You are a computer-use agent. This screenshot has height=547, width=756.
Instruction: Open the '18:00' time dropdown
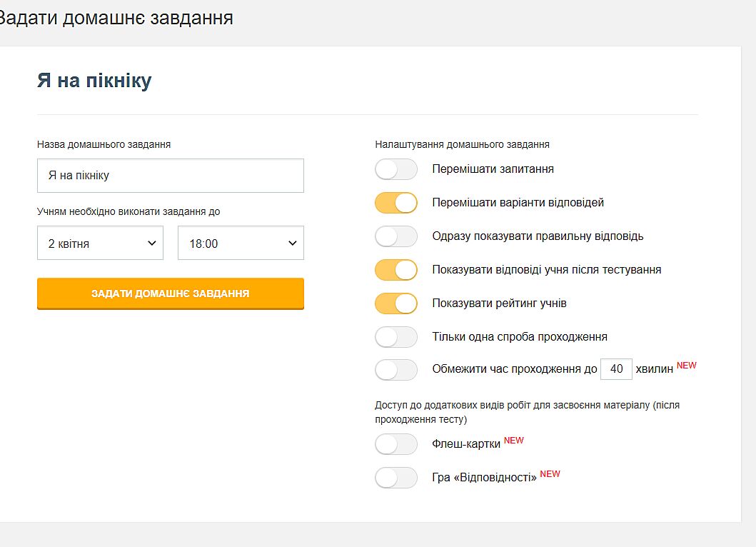[241, 244]
